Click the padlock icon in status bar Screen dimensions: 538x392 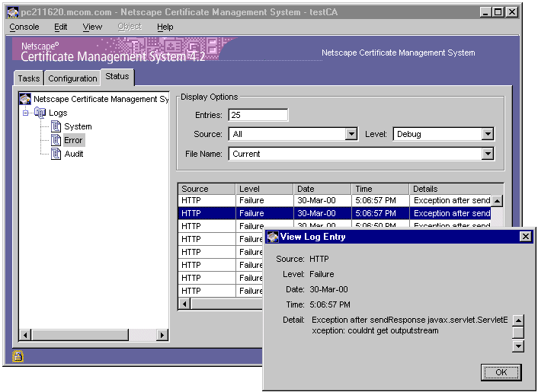(x=18, y=356)
